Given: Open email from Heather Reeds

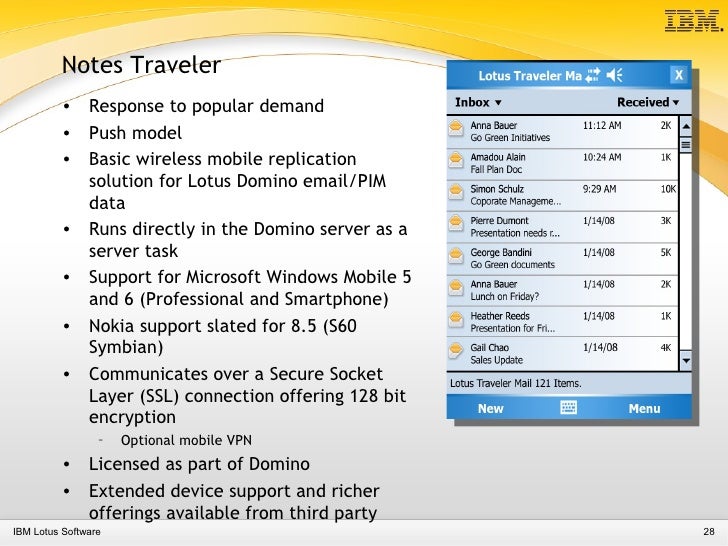Looking at the screenshot, I should [500, 316].
